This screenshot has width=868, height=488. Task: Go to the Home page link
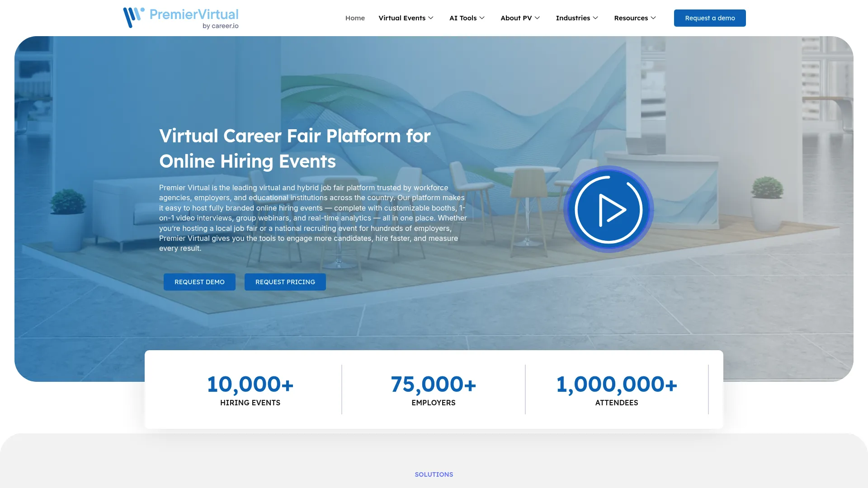point(355,18)
